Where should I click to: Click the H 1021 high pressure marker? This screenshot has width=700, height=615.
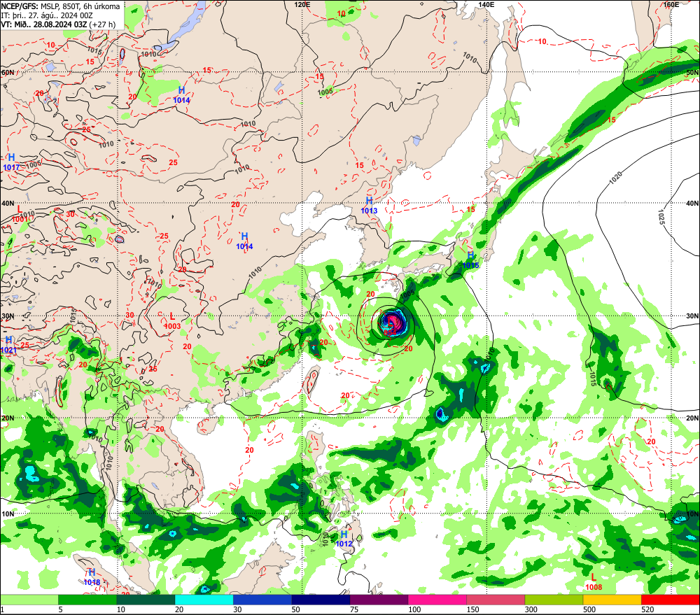[x=8, y=345]
